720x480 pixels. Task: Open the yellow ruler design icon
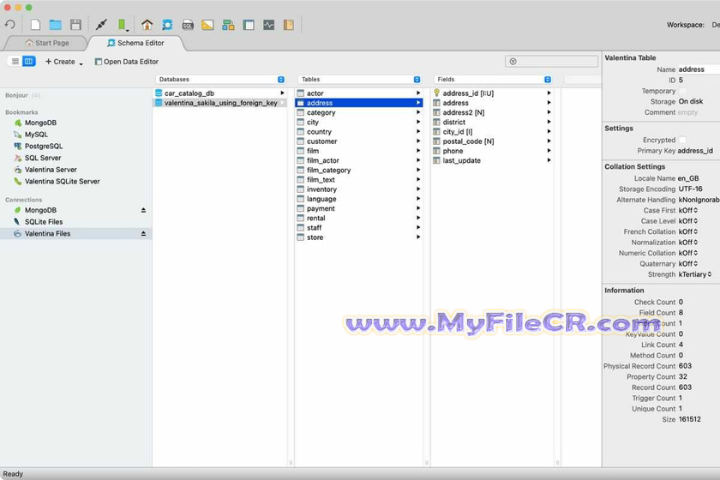pos(208,25)
